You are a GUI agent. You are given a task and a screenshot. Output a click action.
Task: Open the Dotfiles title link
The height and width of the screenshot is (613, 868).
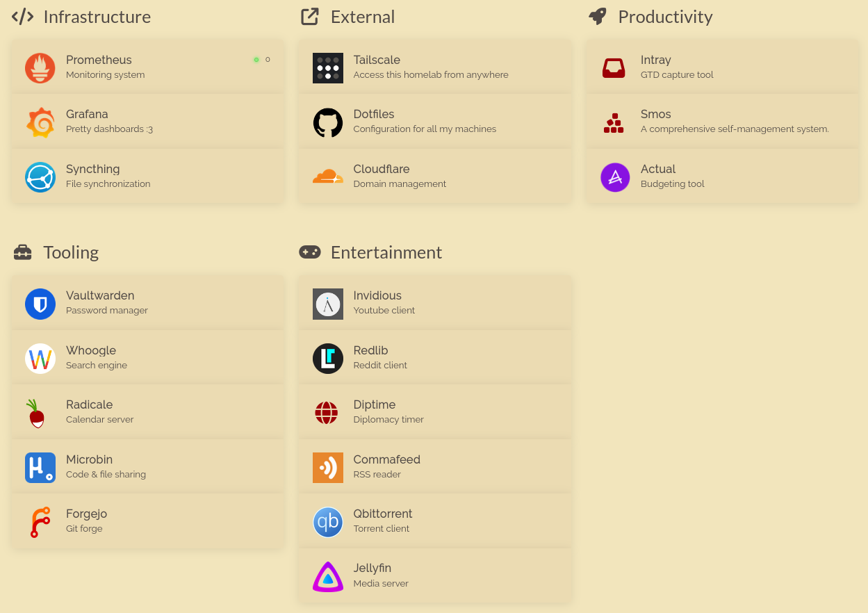tap(374, 114)
